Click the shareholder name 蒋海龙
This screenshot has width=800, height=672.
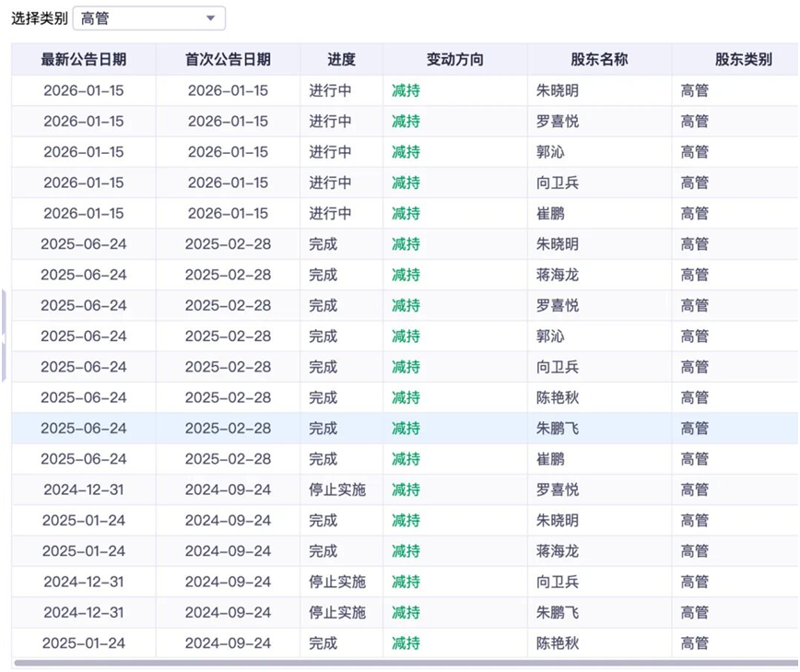tap(556, 274)
